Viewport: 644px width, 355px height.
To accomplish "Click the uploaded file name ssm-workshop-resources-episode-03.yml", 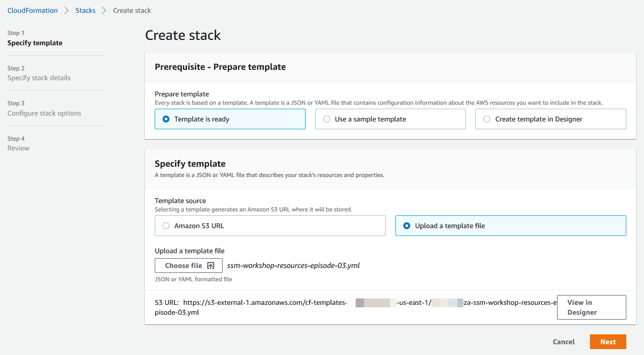I will coord(293,266).
